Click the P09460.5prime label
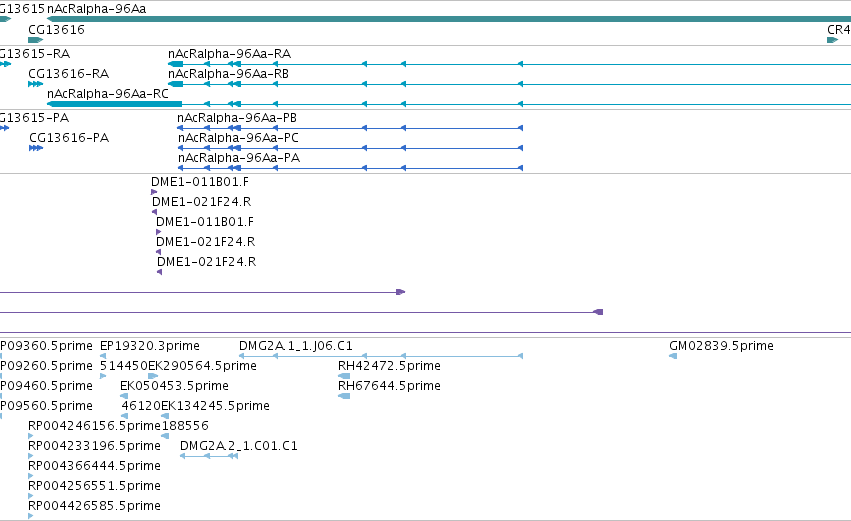Image resolution: width=851 pixels, height=521 pixels. pyautogui.click(x=46, y=386)
